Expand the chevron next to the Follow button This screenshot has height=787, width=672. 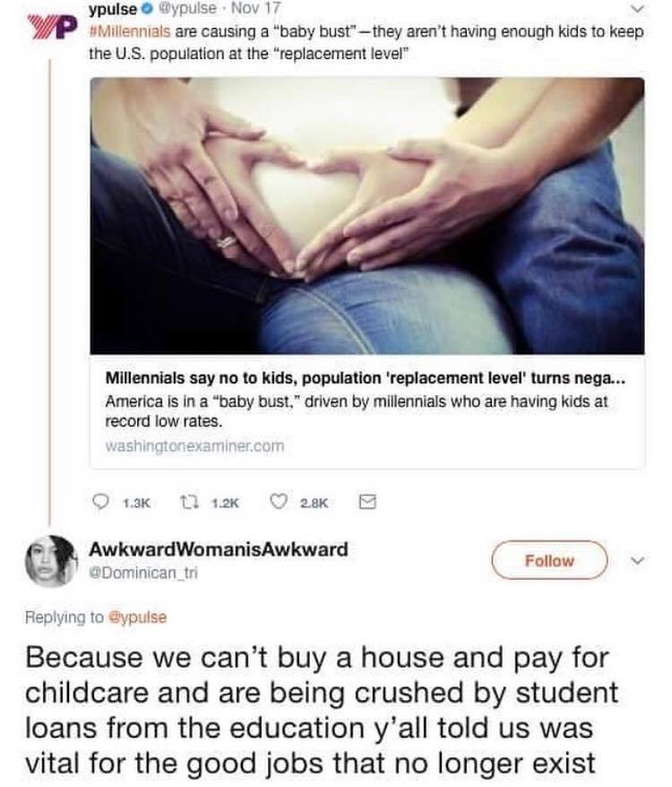[636, 560]
